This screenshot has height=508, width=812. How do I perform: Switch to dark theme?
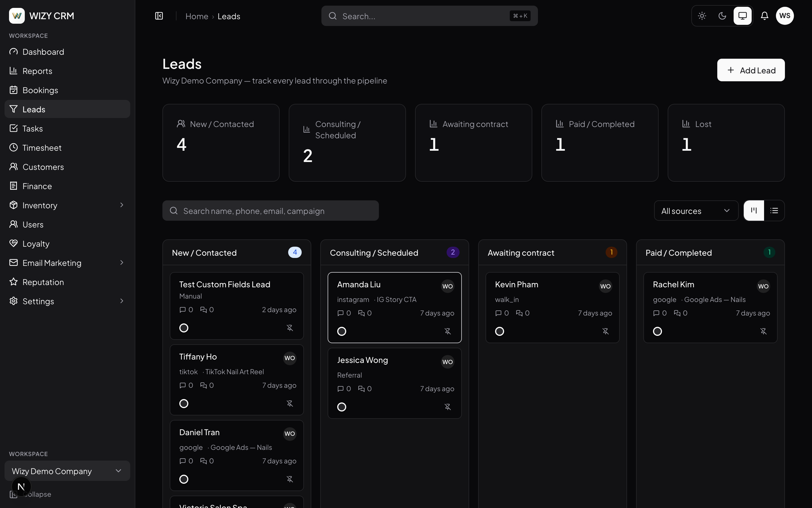[x=722, y=16]
